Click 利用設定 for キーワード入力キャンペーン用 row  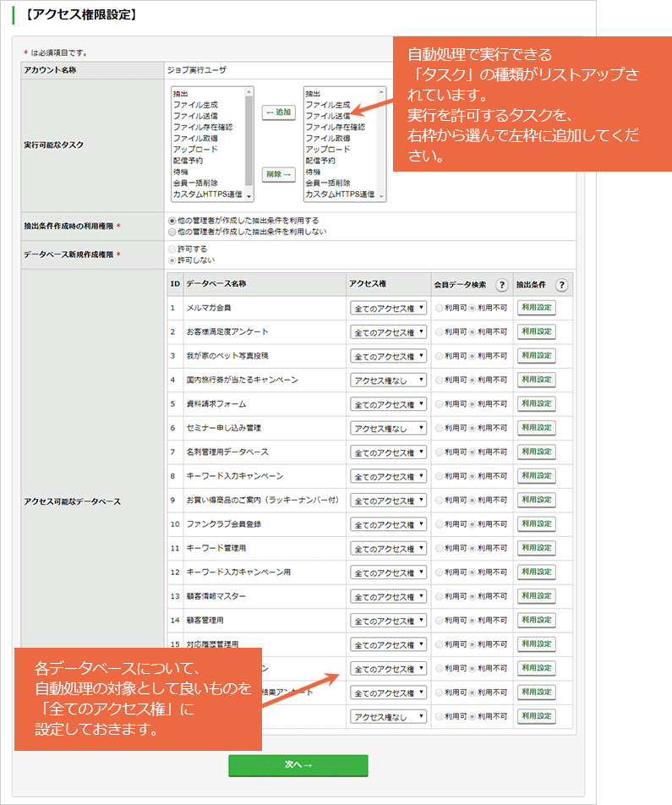pos(537,572)
